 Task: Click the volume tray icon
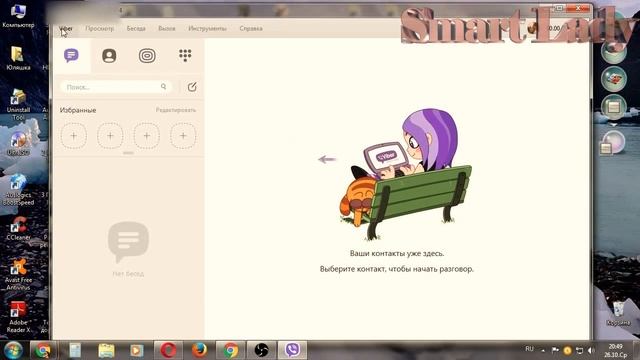pyautogui.click(x=591, y=350)
